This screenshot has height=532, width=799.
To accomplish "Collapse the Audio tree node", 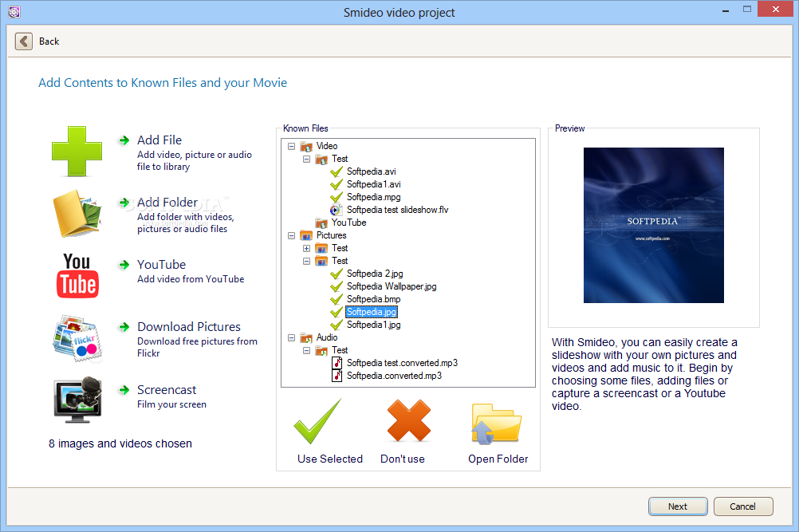I will click(292, 337).
